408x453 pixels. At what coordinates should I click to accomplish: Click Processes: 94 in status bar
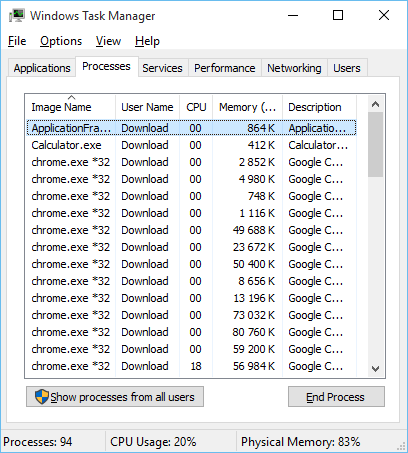(x=38, y=442)
